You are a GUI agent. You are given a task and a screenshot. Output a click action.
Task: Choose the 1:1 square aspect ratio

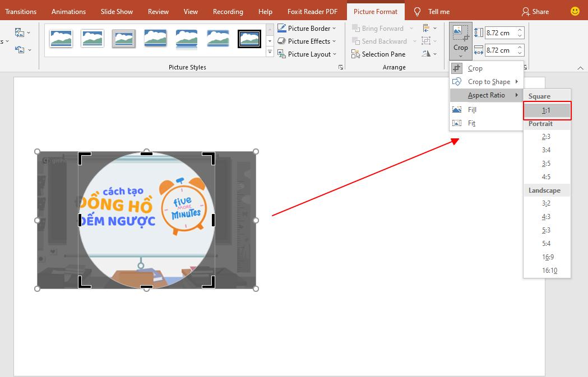[x=547, y=110]
